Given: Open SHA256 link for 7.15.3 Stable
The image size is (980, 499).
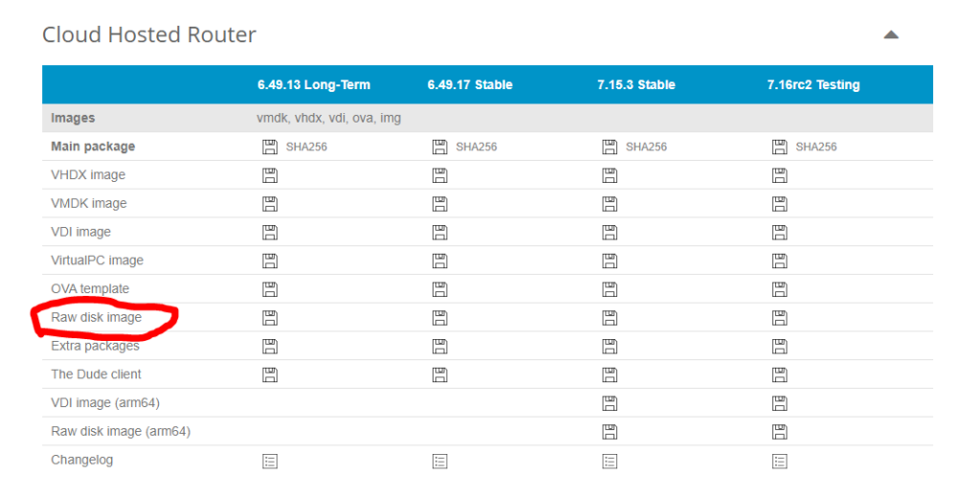Looking at the screenshot, I should [x=646, y=147].
